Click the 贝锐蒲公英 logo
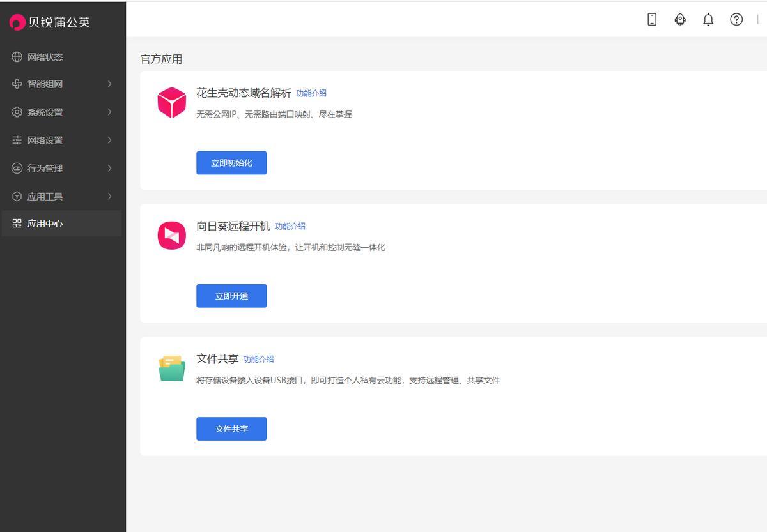 pos(50,22)
